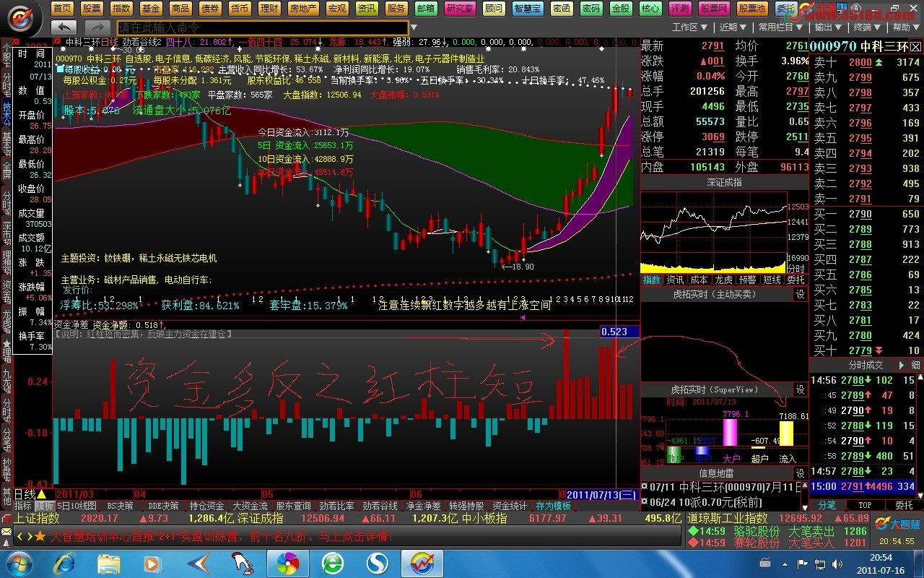Click the 大智慧培训中心 scrolling news link
Viewport: 924px width, 578px height.
point(222,537)
